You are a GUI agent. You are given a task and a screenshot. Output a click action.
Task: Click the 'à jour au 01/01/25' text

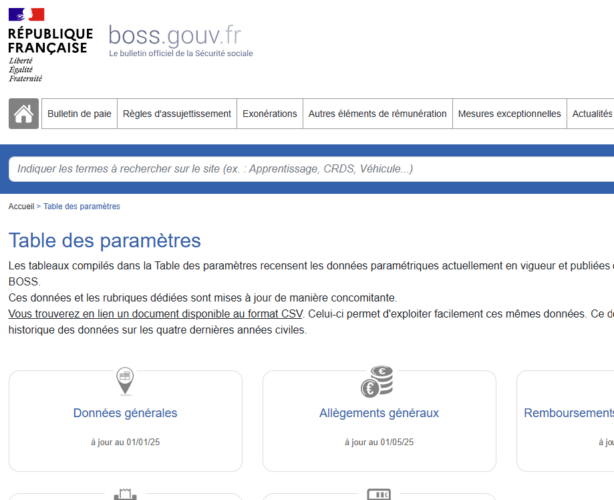coord(125,442)
